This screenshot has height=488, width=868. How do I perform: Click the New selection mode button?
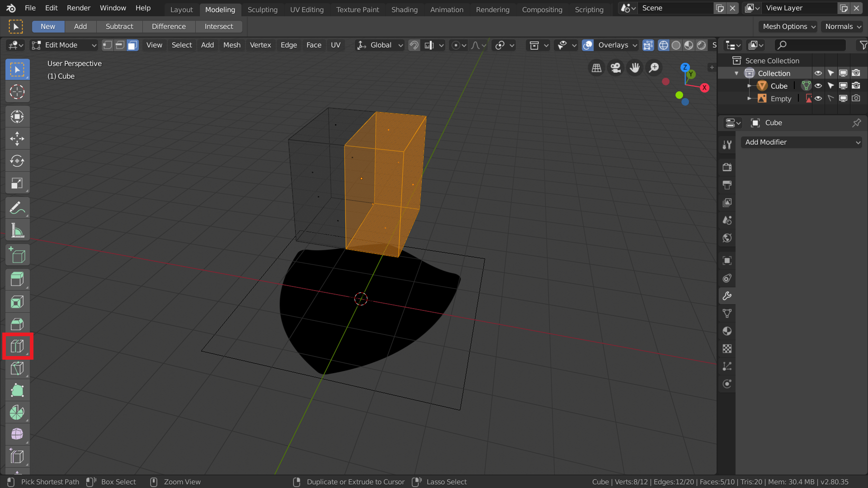click(x=48, y=27)
